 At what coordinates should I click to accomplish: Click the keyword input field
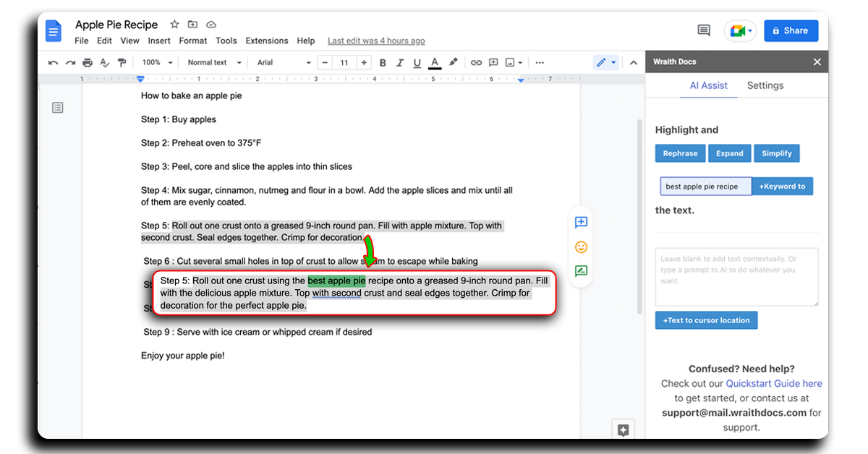[x=705, y=187]
